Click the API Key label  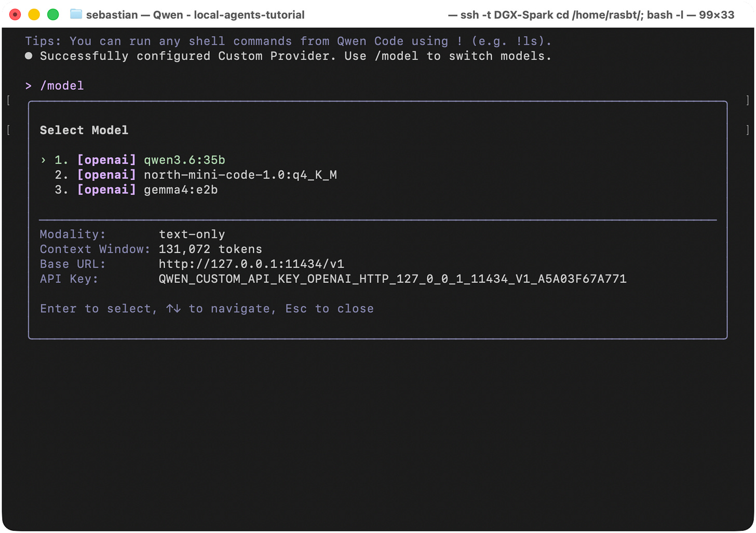(x=69, y=279)
